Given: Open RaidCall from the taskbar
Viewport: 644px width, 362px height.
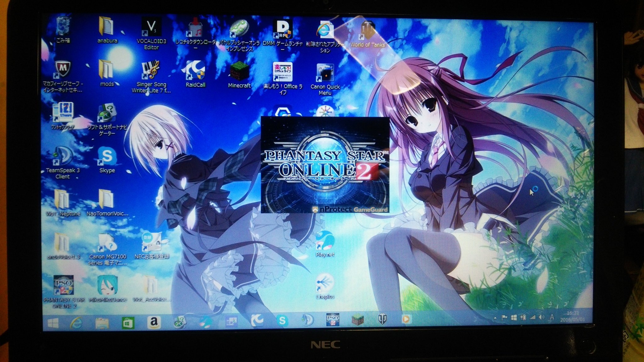Looking at the screenshot, I should (x=257, y=321).
